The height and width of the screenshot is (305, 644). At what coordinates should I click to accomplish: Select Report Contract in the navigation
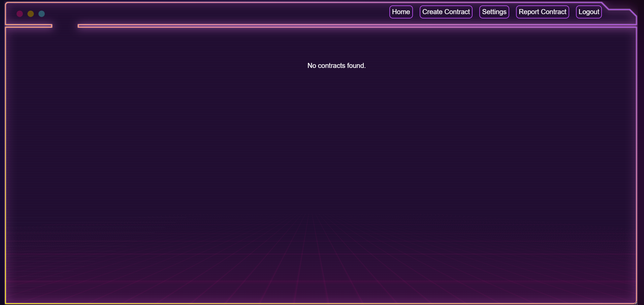[542, 12]
